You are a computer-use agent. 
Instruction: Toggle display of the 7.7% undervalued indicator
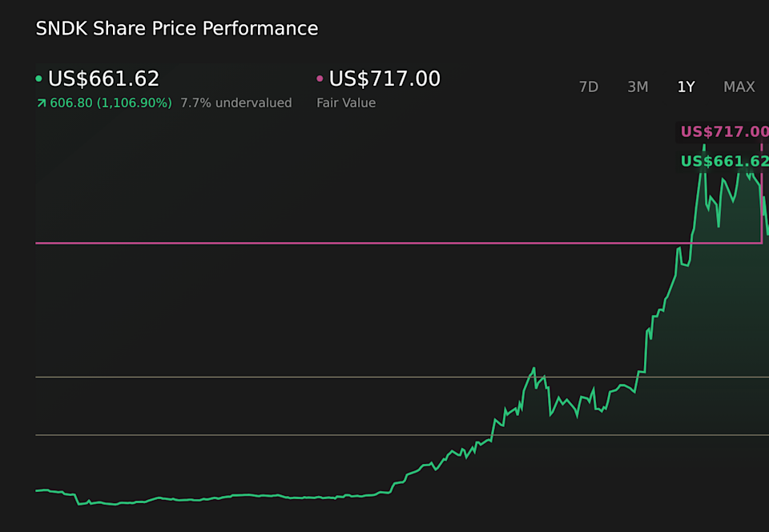(x=236, y=103)
